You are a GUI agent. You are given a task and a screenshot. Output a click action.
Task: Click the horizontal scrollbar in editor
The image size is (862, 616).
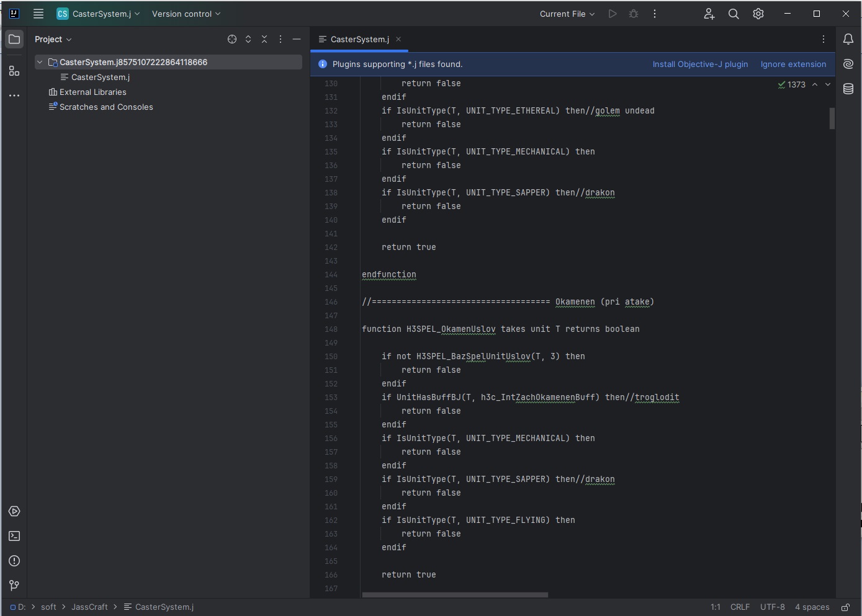(455, 594)
